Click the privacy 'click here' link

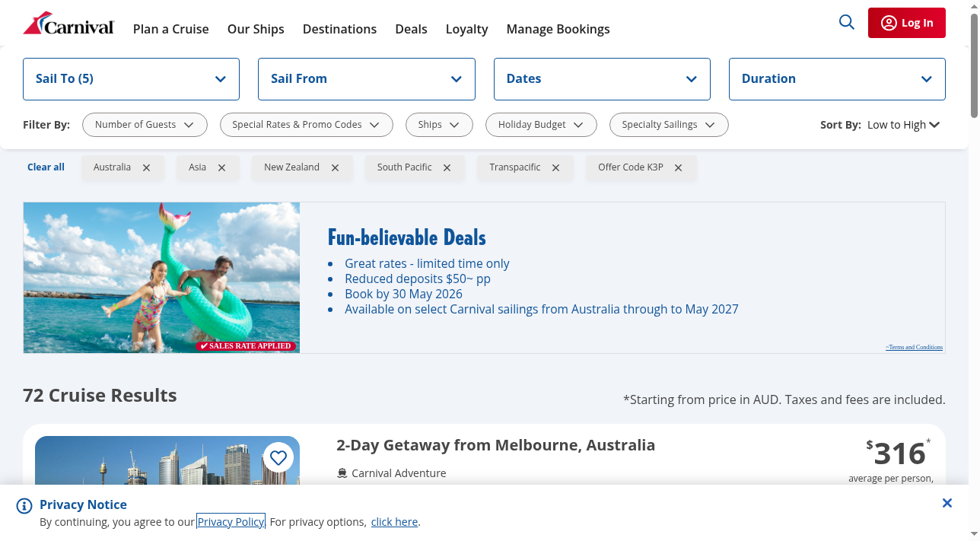click(x=394, y=522)
